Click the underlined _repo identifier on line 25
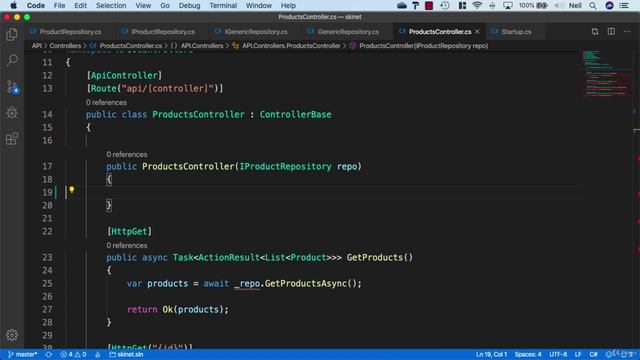 (x=247, y=284)
